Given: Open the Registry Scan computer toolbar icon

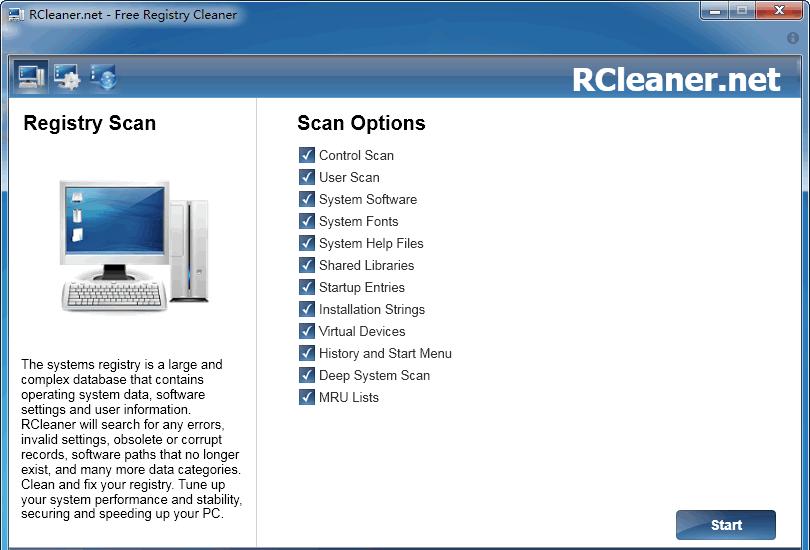Looking at the screenshot, I should [30, 77].
